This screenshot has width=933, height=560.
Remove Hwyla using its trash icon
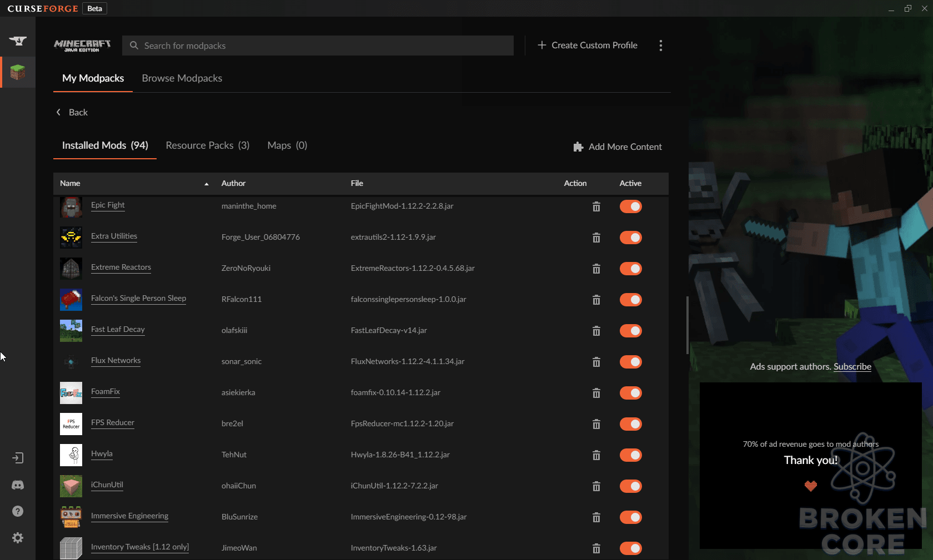(x=596, y=455)
